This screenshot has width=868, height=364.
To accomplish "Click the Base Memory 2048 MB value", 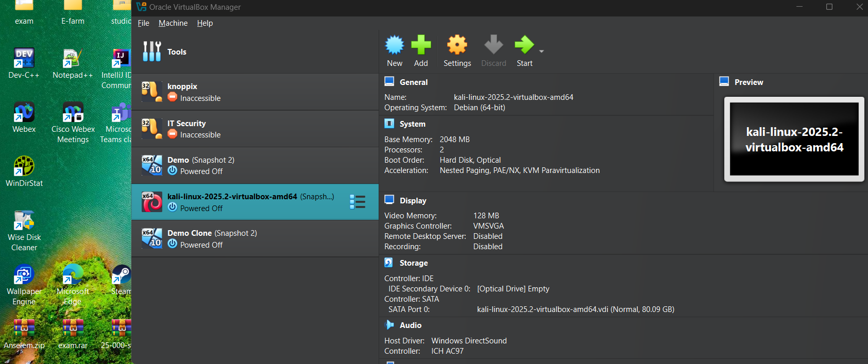I will [x=454, y=140].
